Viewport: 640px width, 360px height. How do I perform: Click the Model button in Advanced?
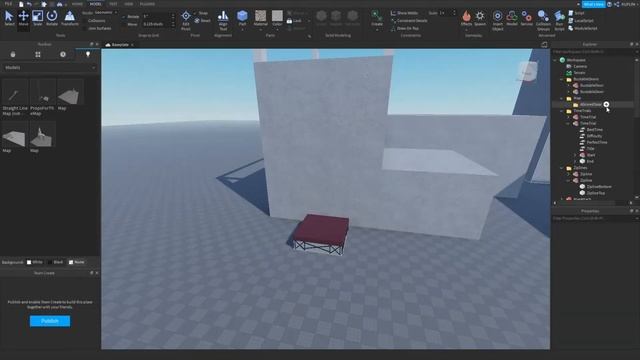coord(512,18)
